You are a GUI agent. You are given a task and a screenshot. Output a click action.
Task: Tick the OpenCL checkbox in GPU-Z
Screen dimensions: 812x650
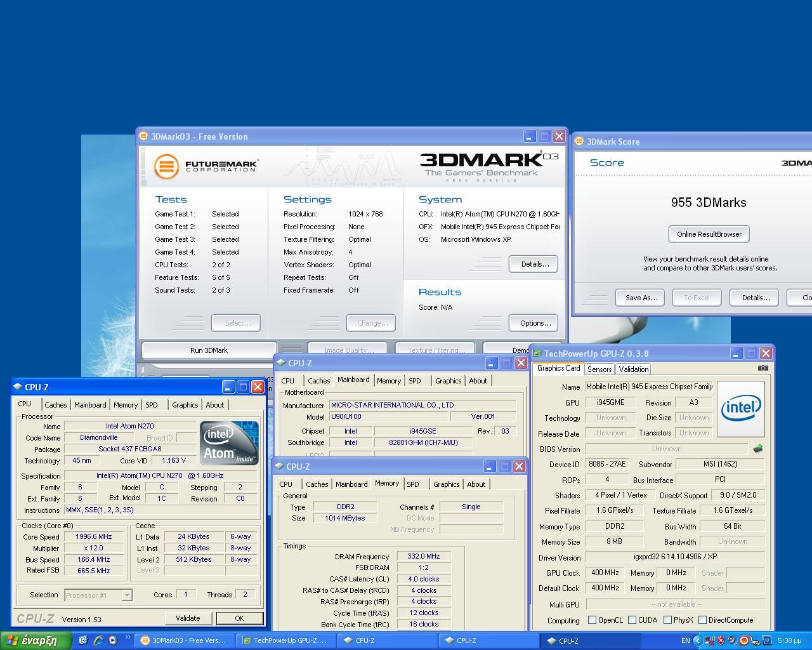pos(592,620)
